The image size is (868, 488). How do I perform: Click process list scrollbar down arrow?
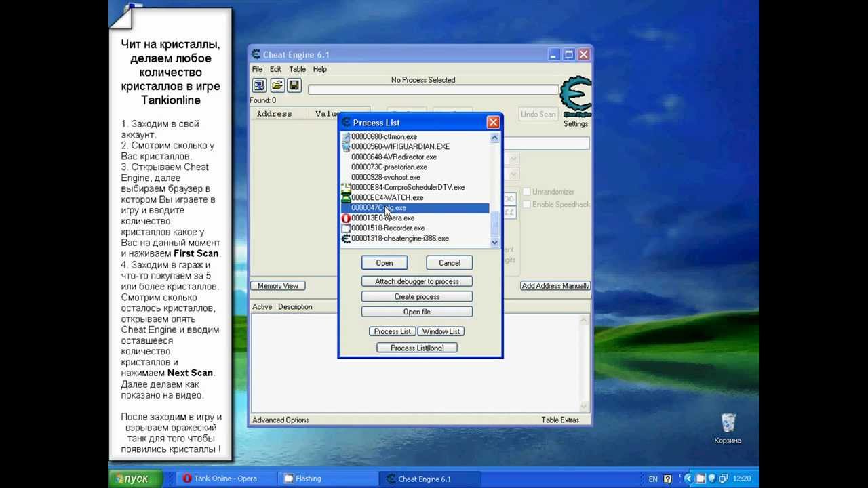(494, 242)
